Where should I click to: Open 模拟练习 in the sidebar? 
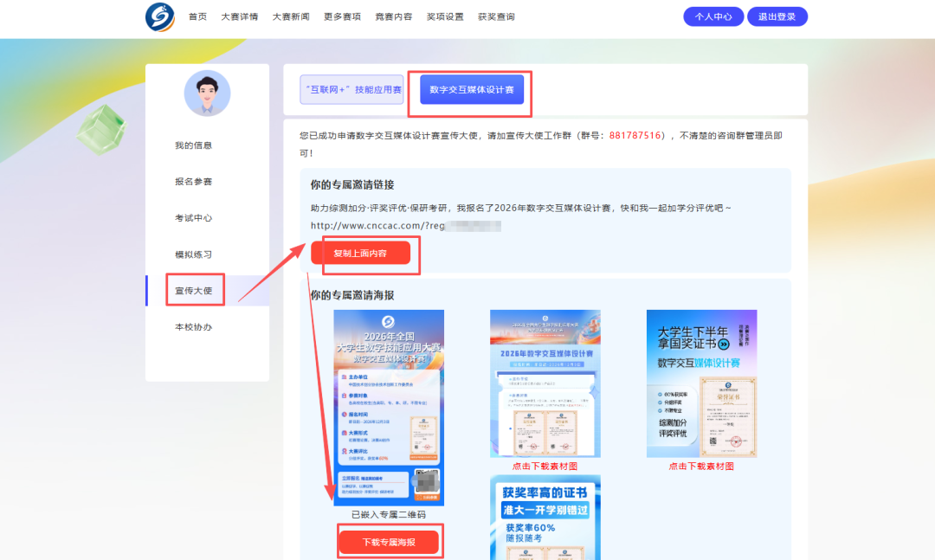[193, 254]
